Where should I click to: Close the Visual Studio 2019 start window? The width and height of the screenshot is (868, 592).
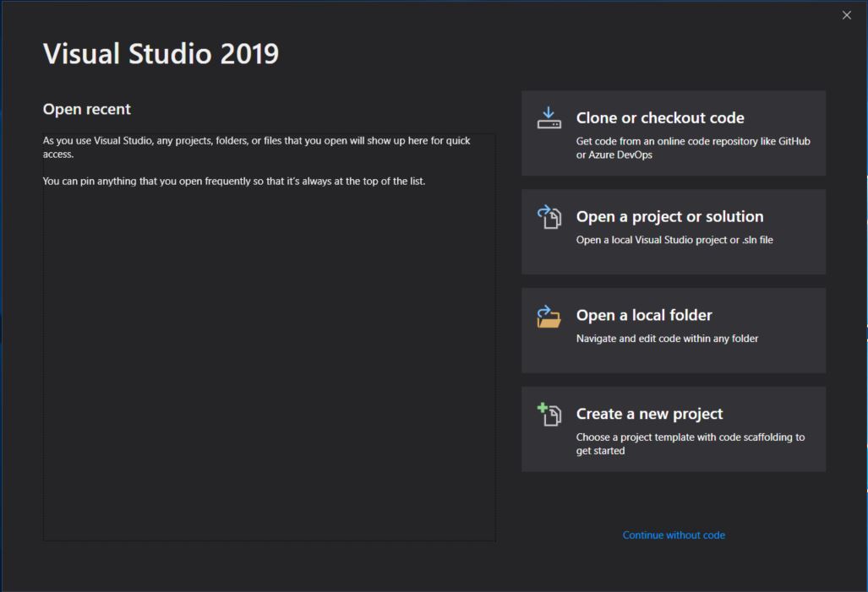tap(846, 15)
